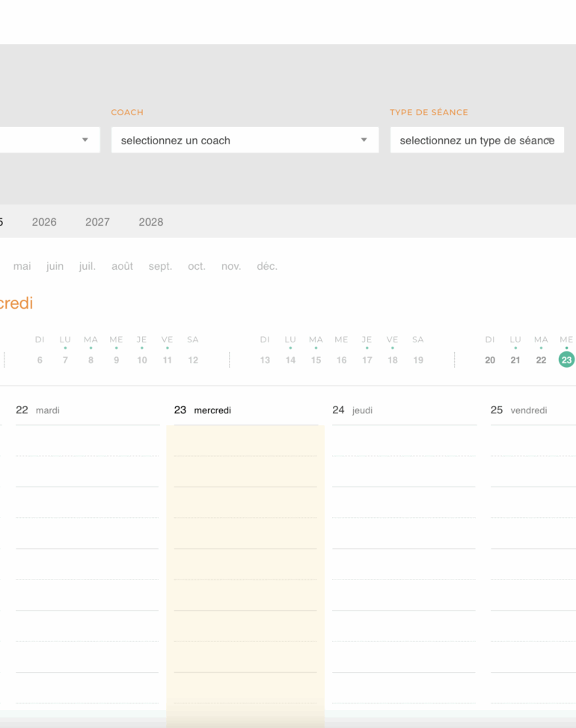Choose month sept.
Image resolution: width=576 pixels, height=728 pixels.
[x=160, y=266]
